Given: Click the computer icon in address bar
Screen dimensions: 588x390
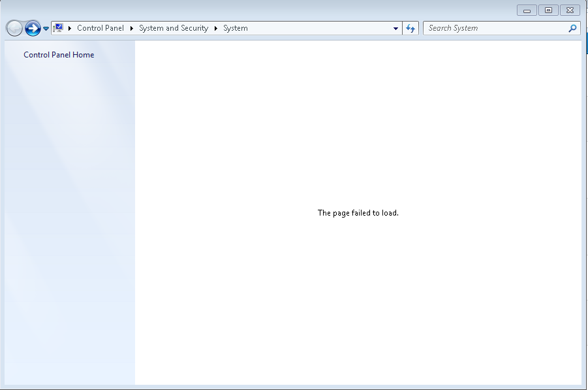Looking at the screenshot, I should point(58,28).
